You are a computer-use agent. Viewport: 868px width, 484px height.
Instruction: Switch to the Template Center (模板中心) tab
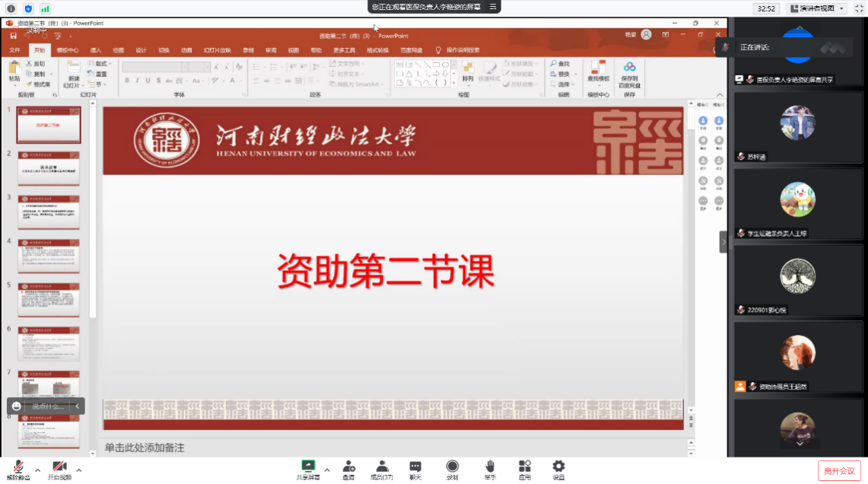pos(68,50)
